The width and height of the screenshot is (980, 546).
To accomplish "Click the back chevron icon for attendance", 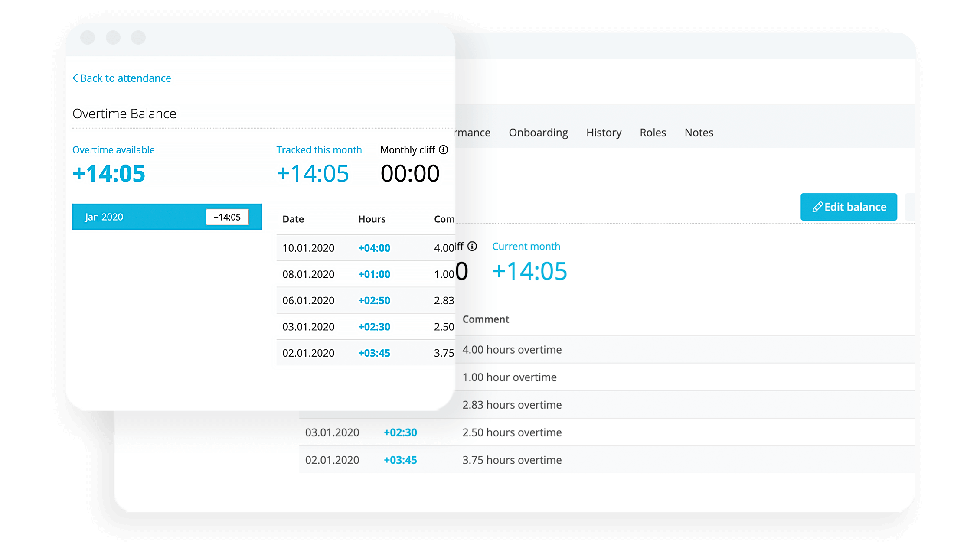I will click(75, 79).
